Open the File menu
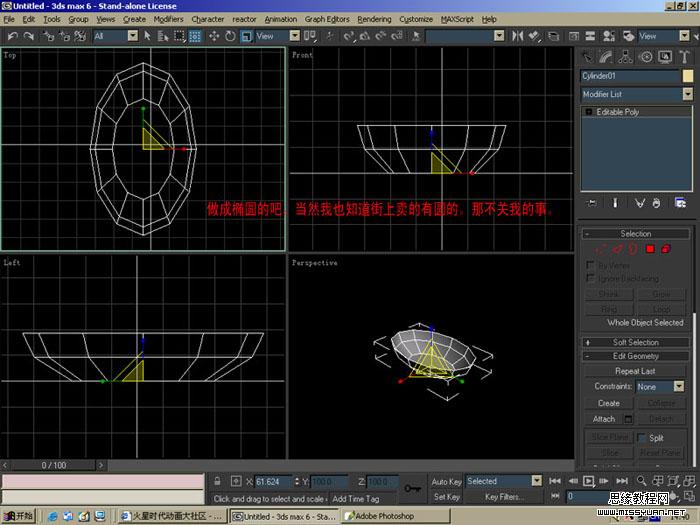Image resolution: width=700 pixels, height=525 pixels. pos(9,19)
